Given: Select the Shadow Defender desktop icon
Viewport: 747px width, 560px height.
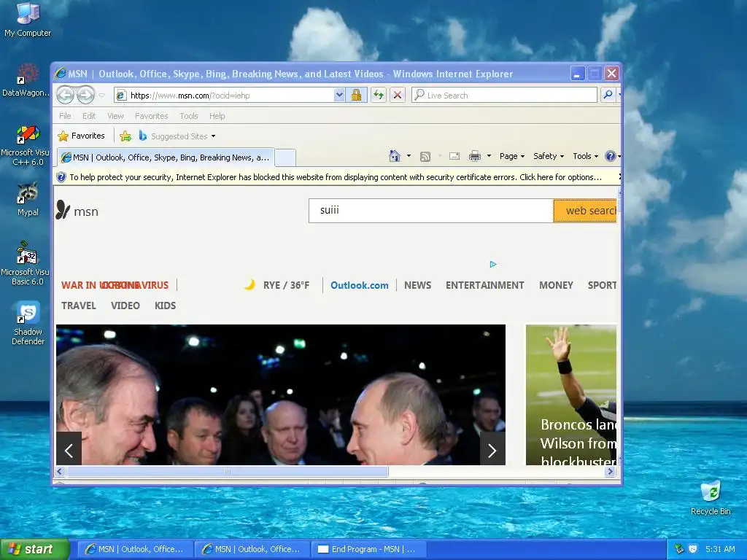Looking at the screenshot, I should point(28,323).
